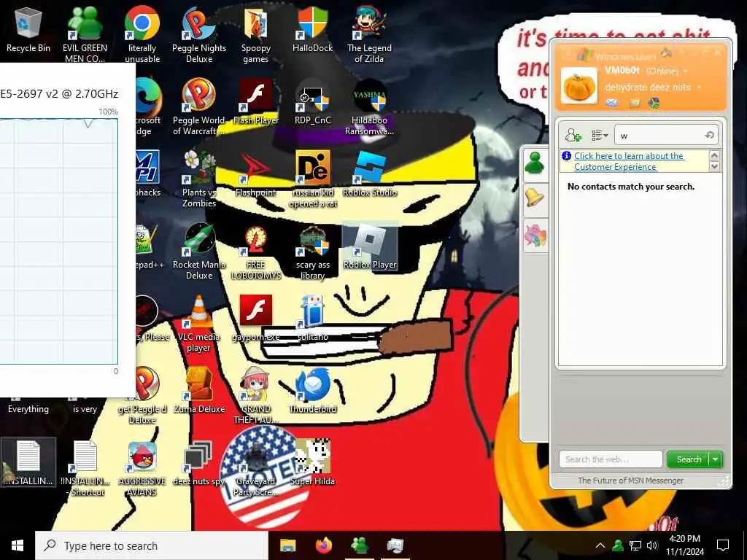Select the HalloDock shortcut

tap(312, 29)
